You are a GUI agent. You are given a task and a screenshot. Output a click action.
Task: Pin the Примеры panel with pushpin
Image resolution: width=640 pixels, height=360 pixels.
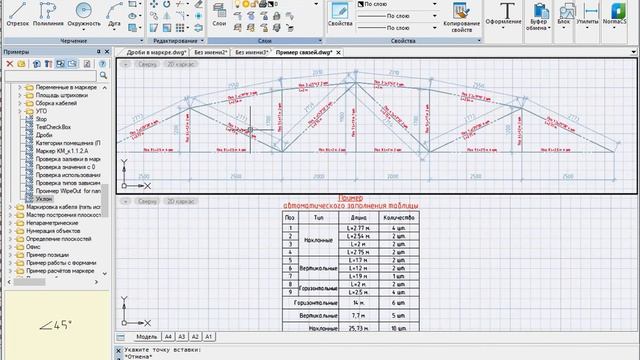pos(98,52)
